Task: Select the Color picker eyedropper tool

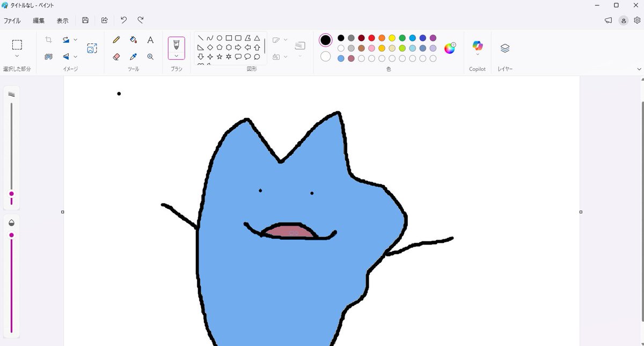Action: [133, 56]
